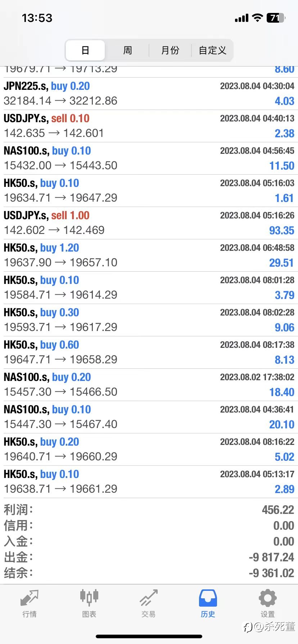The image size is (298, 644).
Task: Tap the 29.51 profit value
Action: click(282, 263)
